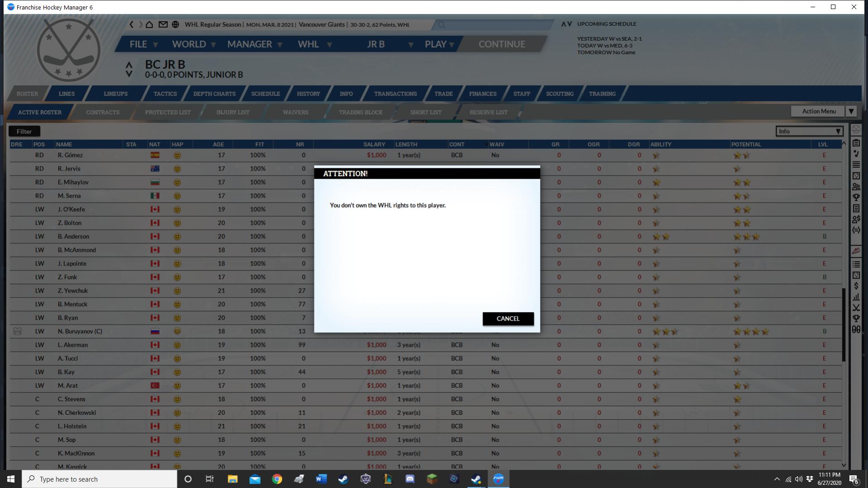Sort roster by the POTENTIAL column header
Screen dimensions: 868x488
pyautogui.click(x=746, y=144)
